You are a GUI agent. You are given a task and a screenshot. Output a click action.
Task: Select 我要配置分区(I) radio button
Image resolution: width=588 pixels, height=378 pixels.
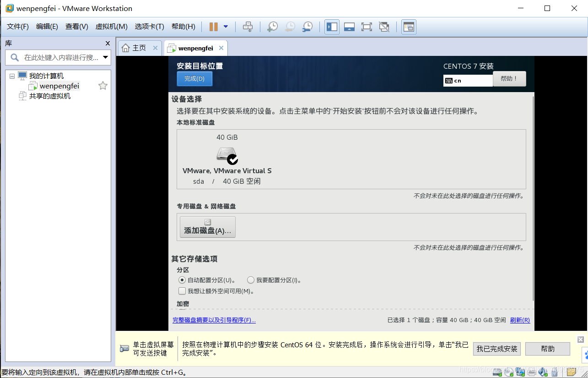pos(251,280)
